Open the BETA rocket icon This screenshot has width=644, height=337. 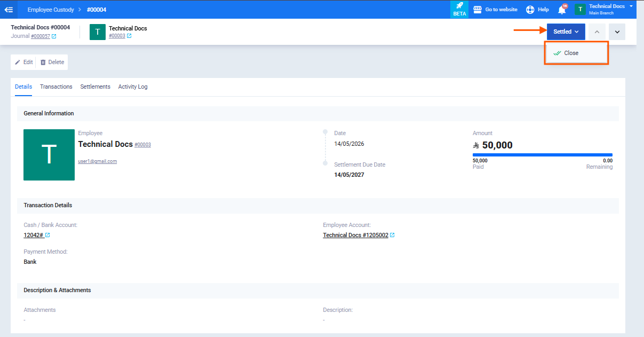point(459,6)
